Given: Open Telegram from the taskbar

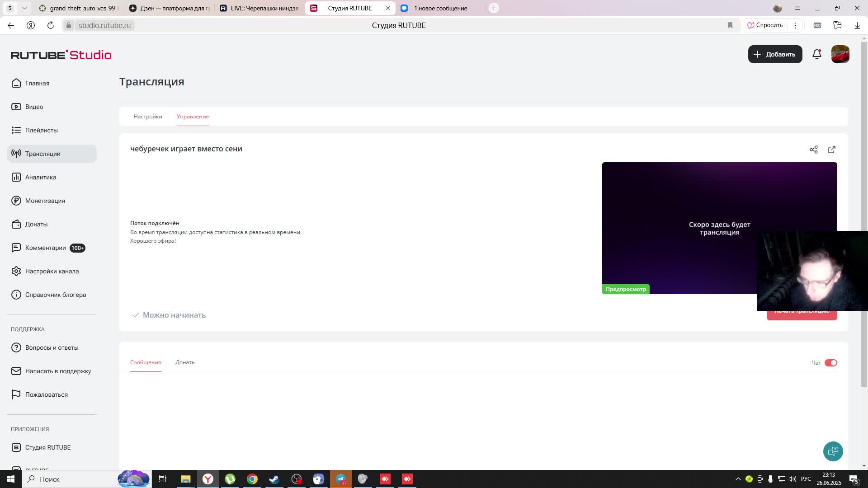Looking at the screenshot, I should click(x=341, y=479).
